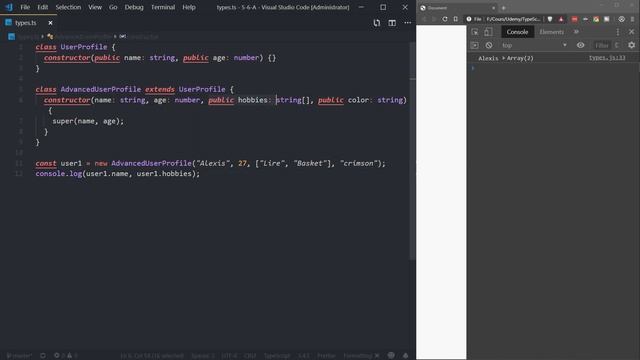Clear the console in DevTools
This screenshot has width=640, height=360.
(x=489, y=45)
